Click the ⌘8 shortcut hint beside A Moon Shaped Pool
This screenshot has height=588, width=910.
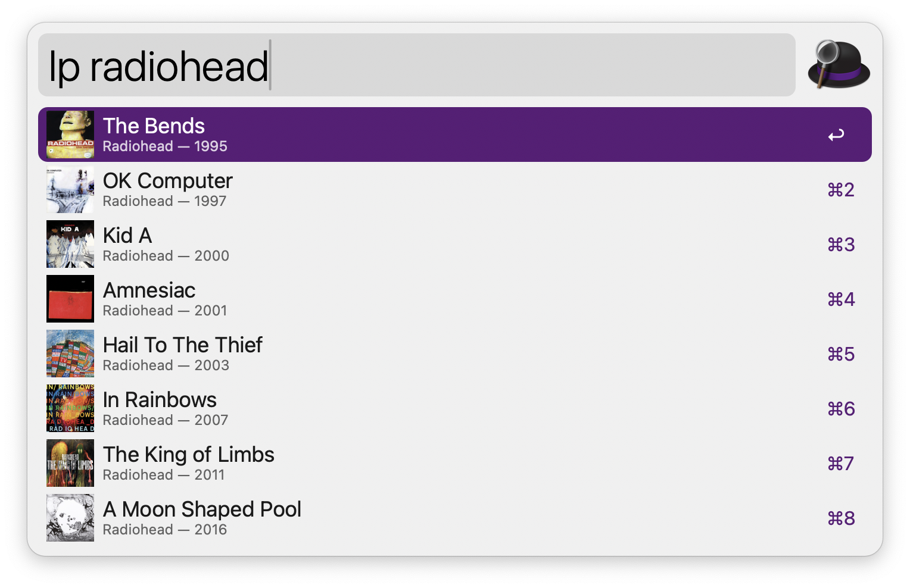point(840,518)
